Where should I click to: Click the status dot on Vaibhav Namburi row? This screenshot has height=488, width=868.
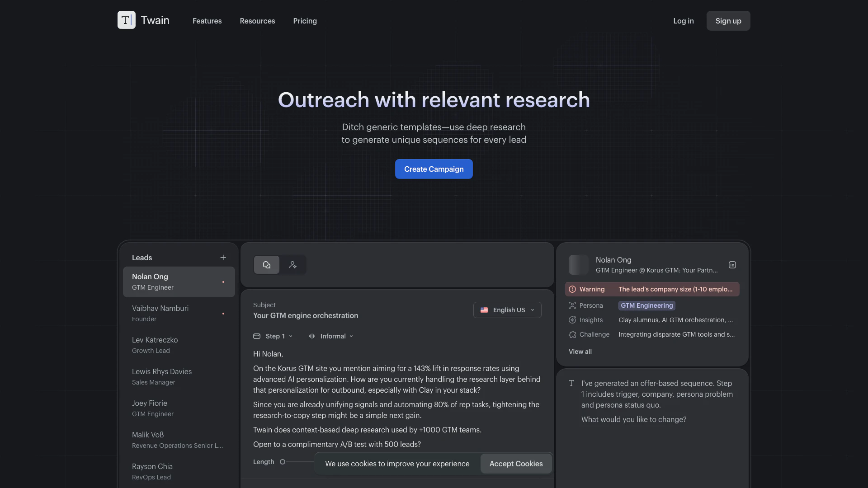coord(223,314)
